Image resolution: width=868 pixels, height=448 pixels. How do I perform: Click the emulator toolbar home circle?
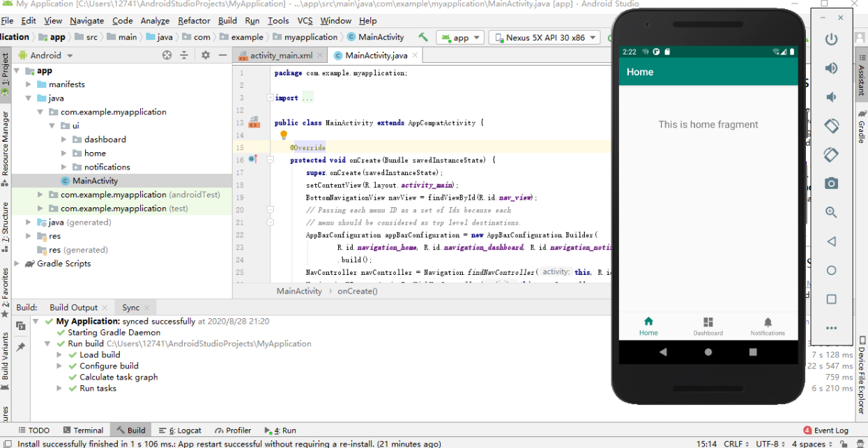831,270
